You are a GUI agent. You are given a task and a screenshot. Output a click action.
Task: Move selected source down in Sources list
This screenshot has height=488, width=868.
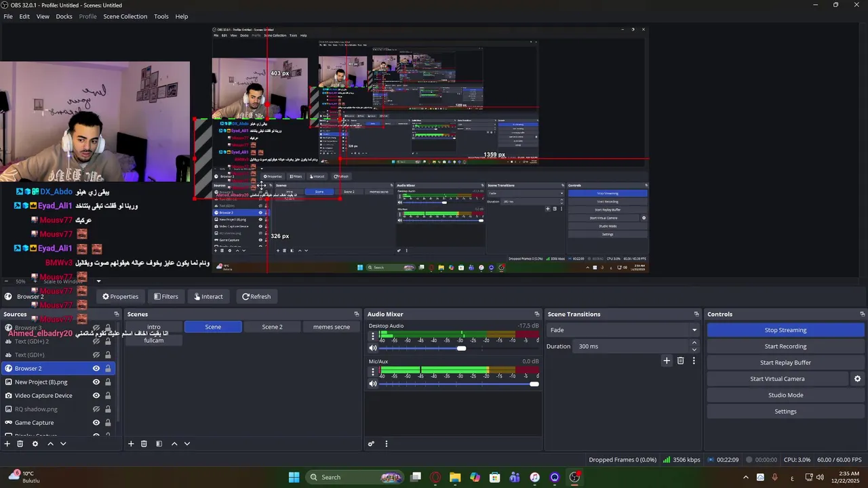click(x=63, y=444)
